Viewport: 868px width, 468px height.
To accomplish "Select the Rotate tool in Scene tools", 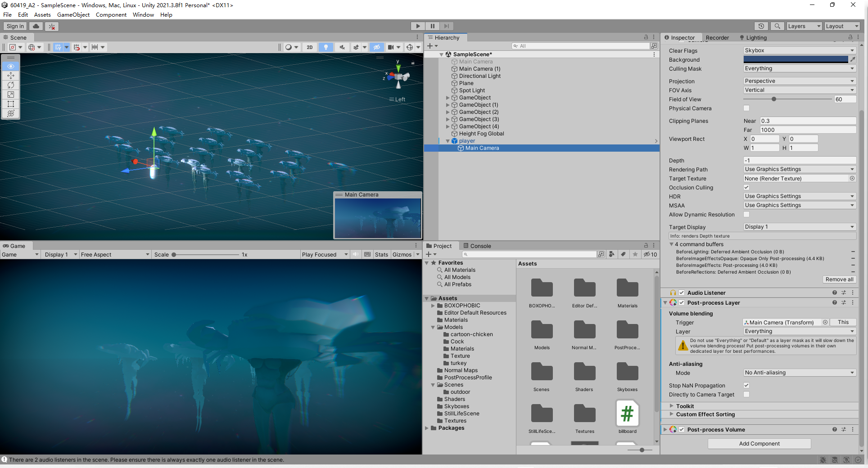I will tap(11, 85).
